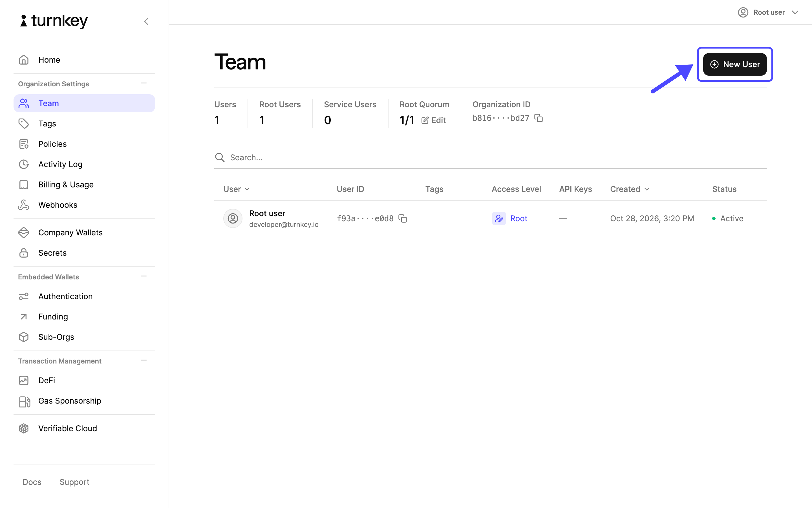Open the Activity Log clock icon
812x508 pixels.
pyautogui.click(x=23, y=164)
